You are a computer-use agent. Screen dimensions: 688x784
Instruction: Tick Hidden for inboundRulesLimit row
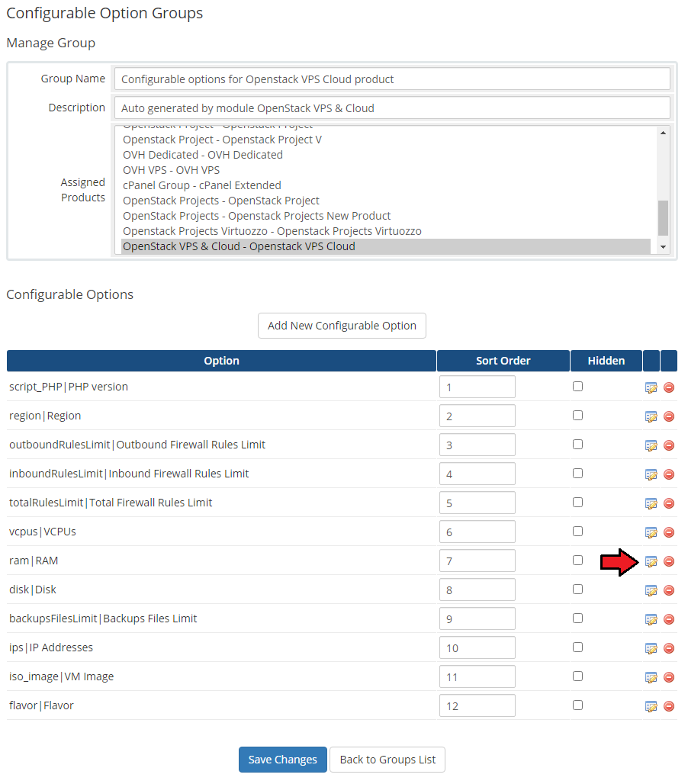[577, 474]
